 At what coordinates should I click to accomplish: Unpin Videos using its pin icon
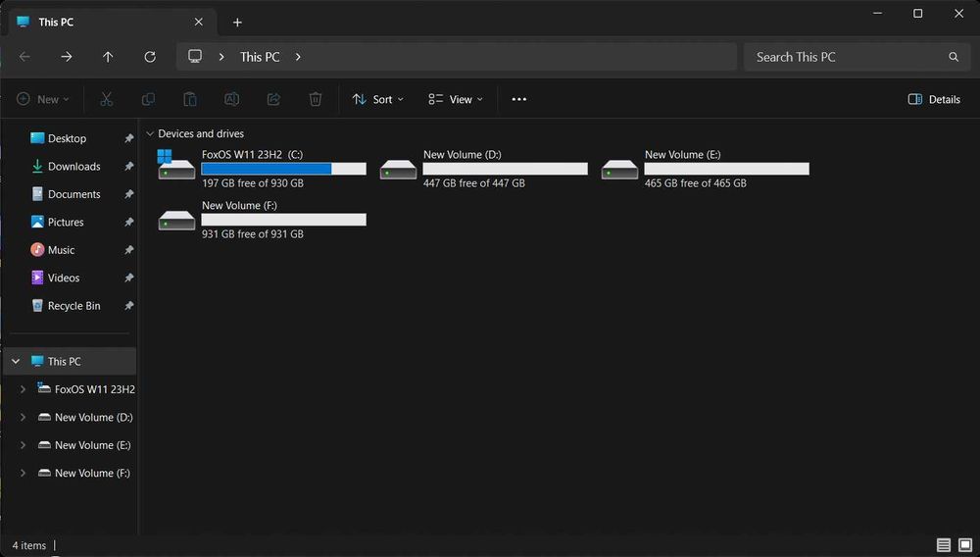click(128, 278)
